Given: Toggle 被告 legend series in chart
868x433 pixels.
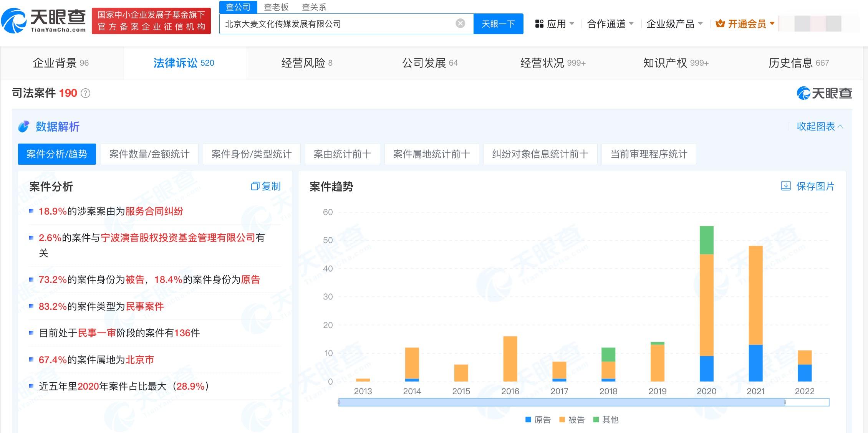Looking at the screenshot, I should pos(572,420).
